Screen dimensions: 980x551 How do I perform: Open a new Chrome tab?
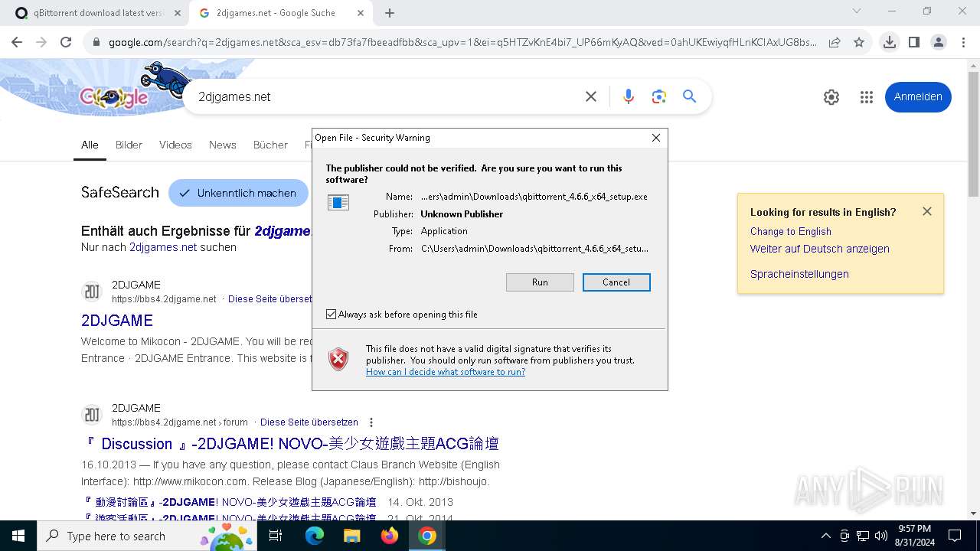390,13
